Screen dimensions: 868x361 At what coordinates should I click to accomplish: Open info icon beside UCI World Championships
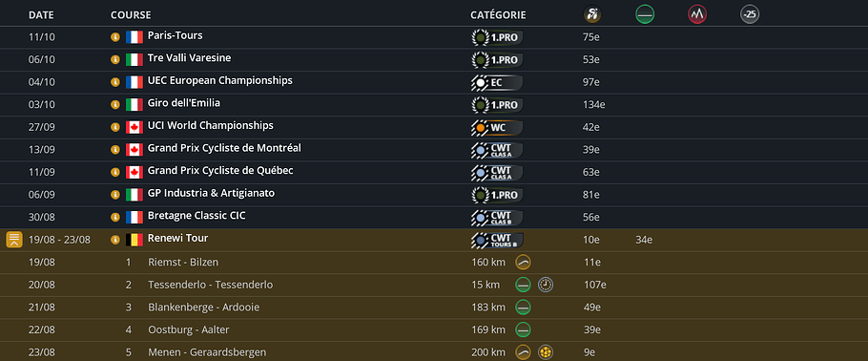[115, 128]
